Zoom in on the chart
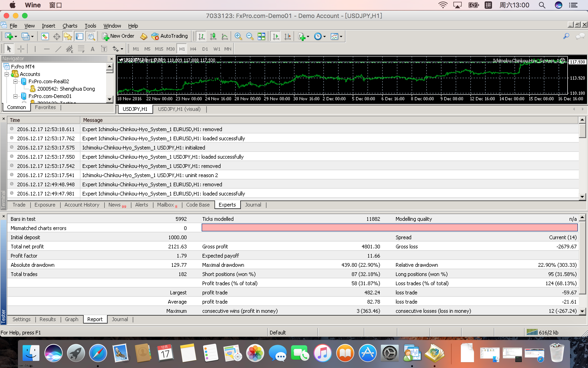Viewport: 588px width, 368px height. click(x=238, y=37)
